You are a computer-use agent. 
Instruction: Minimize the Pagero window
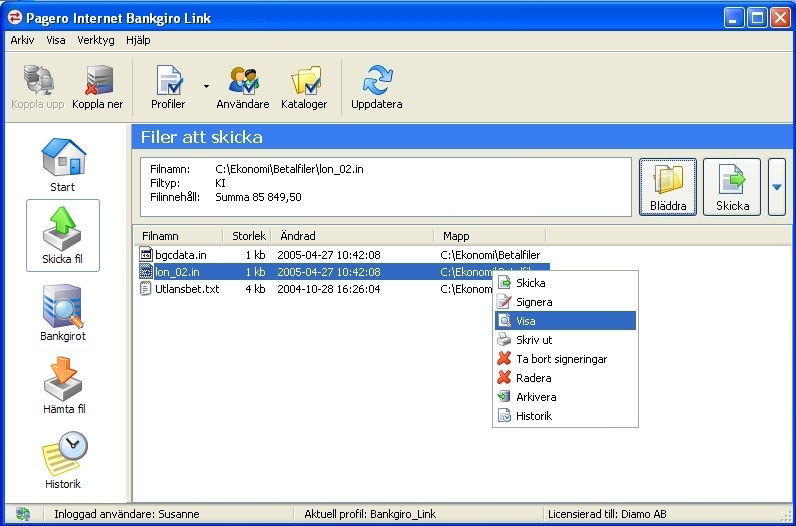(x=733, y=19)
